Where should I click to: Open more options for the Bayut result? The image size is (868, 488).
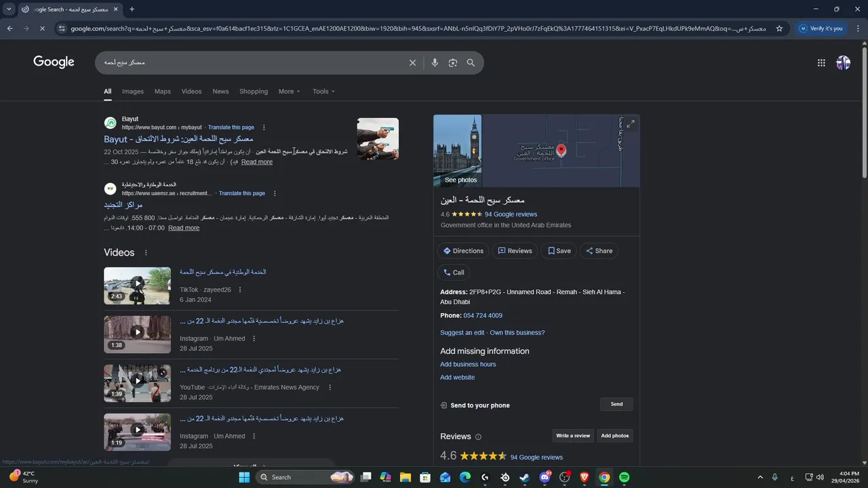(x=264, y=127)
